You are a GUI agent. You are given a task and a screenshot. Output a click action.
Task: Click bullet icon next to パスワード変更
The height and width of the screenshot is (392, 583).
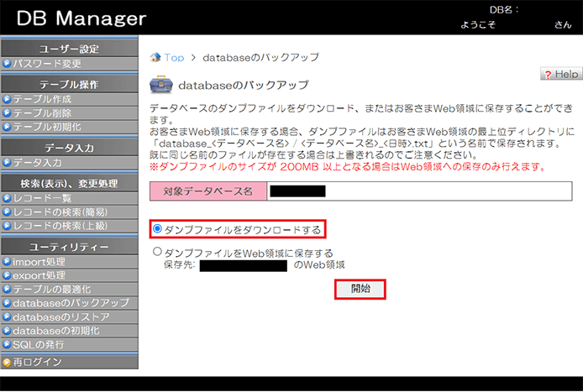point(7,63)
